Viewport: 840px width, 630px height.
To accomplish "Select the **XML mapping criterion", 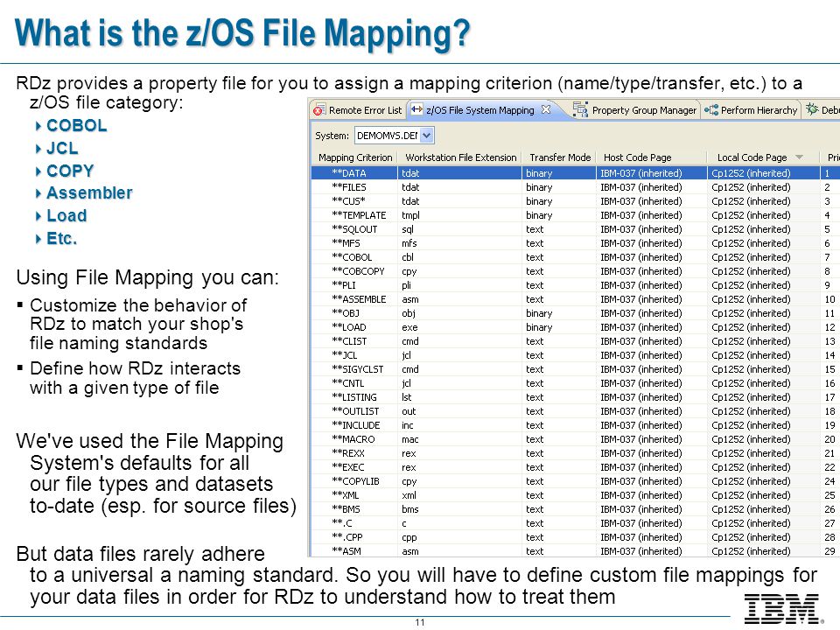I will tap(345, 495).
